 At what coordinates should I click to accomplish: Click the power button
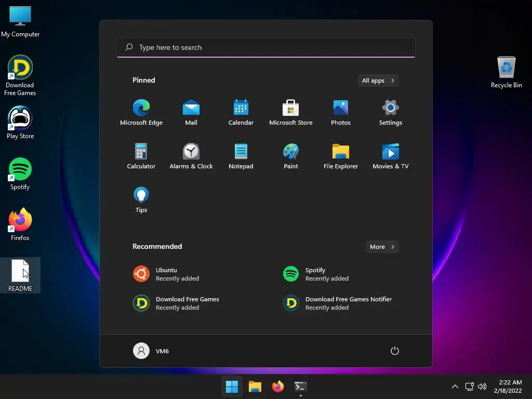tap(395, 351)
